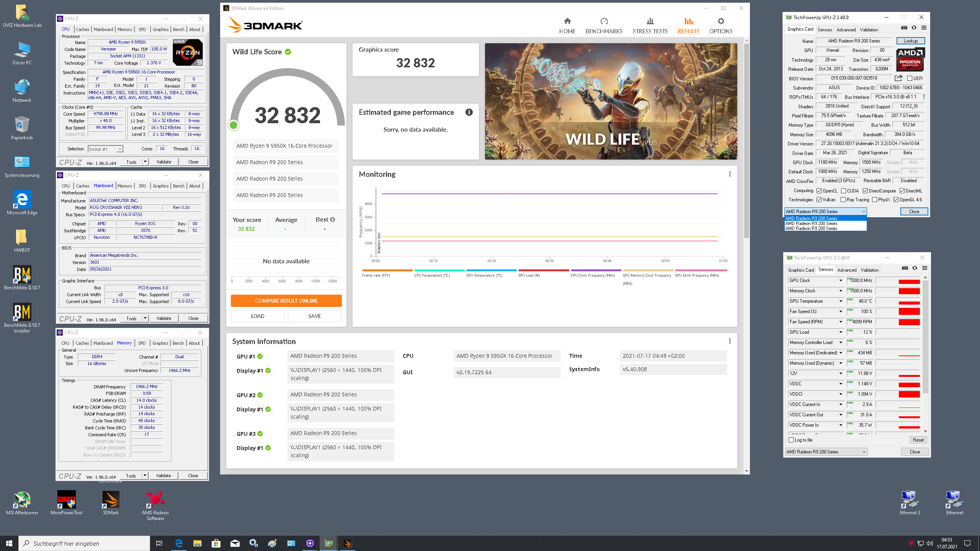
Task: Click GPU-Z Sensors list scrollbar down arrow
Action: [x=925, y=431]
